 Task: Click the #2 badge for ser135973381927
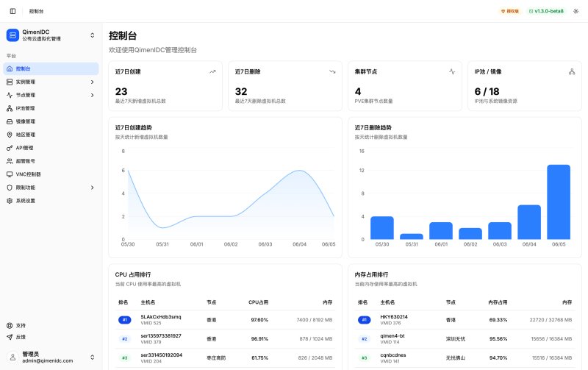pyautogui.click(x=125, y=339)
